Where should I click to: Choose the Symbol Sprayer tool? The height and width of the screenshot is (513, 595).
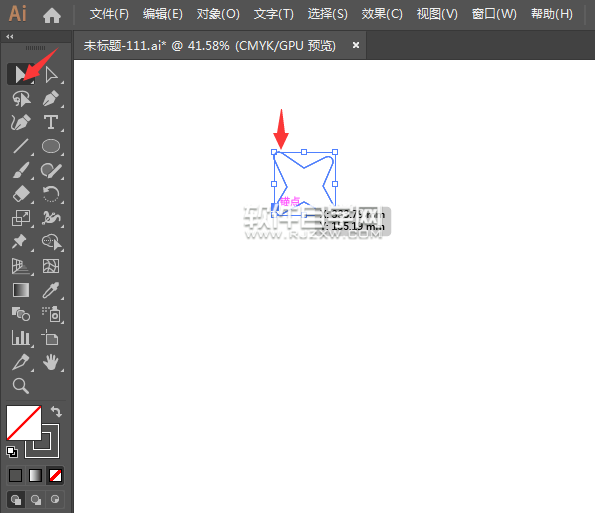(x=51, y=314)
